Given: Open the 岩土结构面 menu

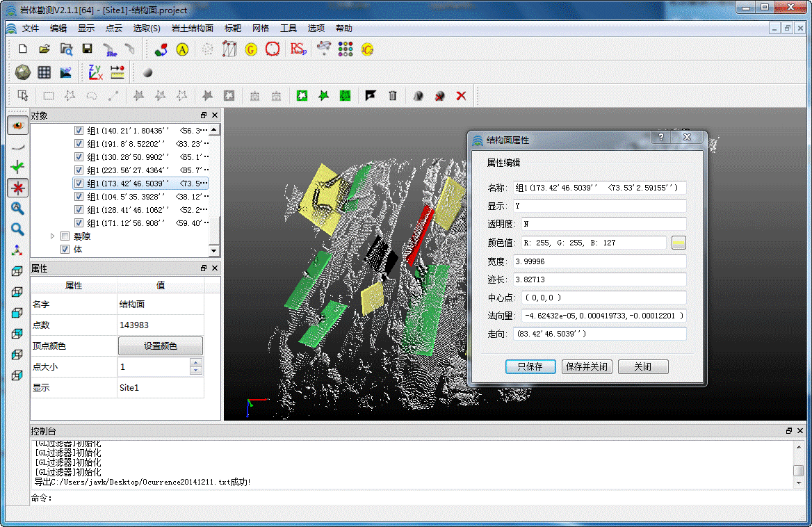Looking at the screenshot, I should pyautogui.click(x=192, y=29).
